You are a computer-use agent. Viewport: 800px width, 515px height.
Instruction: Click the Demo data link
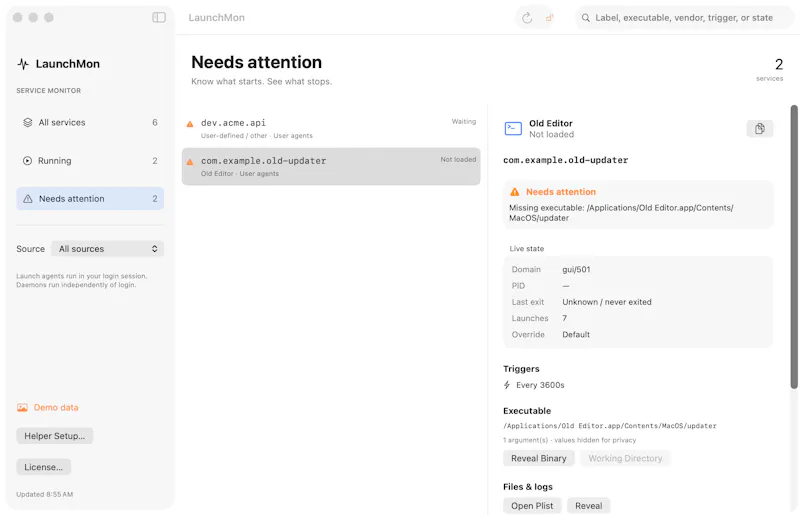point(56,407)
